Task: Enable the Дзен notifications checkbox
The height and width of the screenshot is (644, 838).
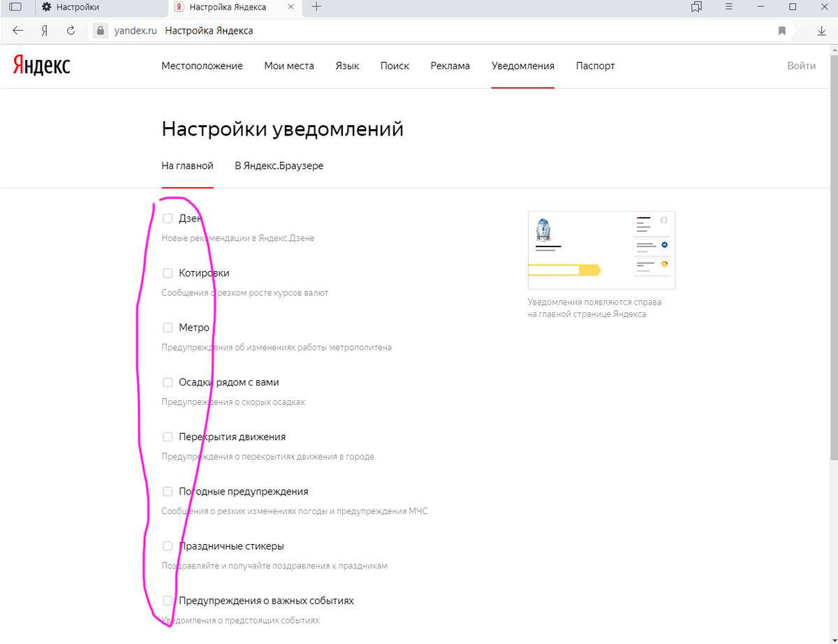Action: pos(168,218)
